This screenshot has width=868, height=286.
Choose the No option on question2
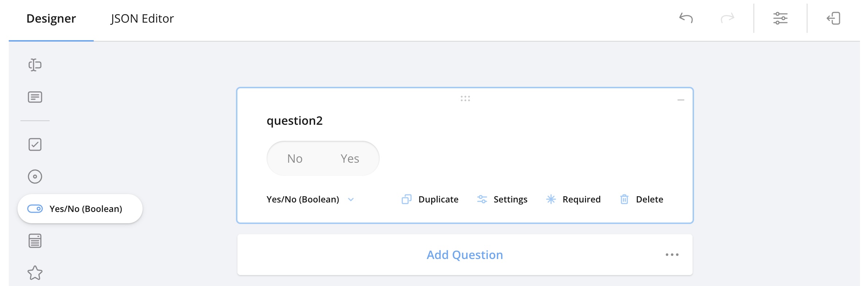tap(295, 159)
